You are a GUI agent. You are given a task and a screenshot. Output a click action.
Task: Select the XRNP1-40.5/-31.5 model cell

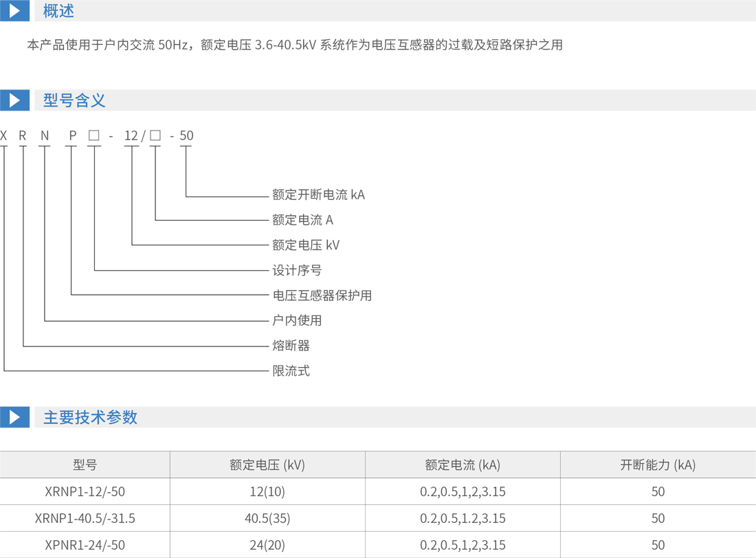pyautogui.click(x=85, y=518)
